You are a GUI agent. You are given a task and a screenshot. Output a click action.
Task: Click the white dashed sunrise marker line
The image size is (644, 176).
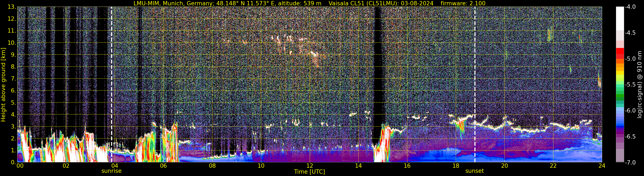click(111, 85)
